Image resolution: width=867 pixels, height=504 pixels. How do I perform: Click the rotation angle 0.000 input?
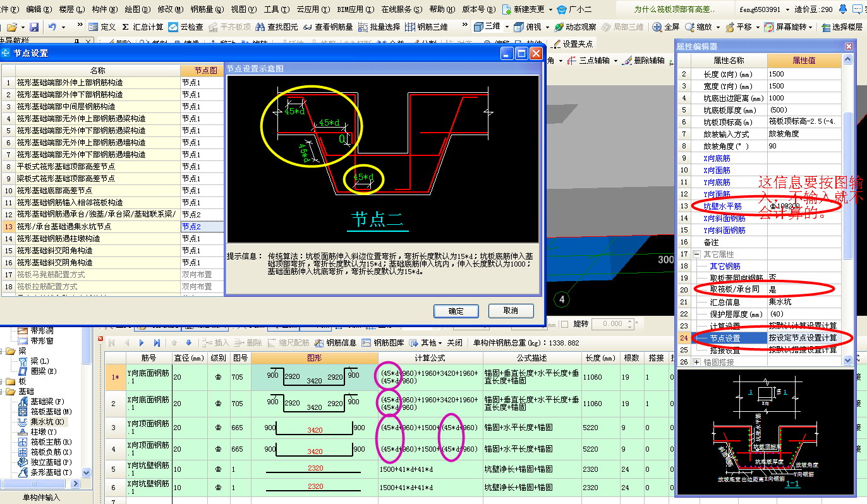click(x=612, y=324)
